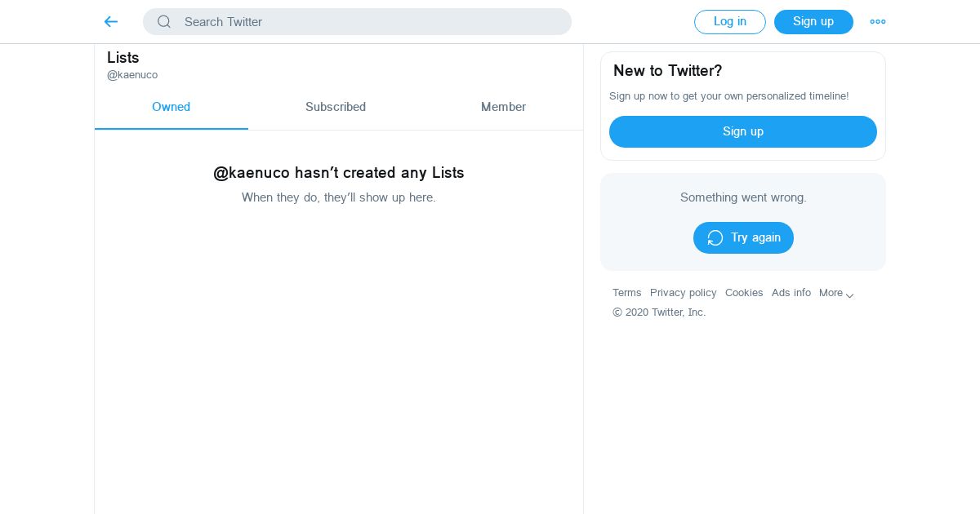Open the Member tab
The height and width of the screenshot is (514, 980).
(x=503, y=107)
